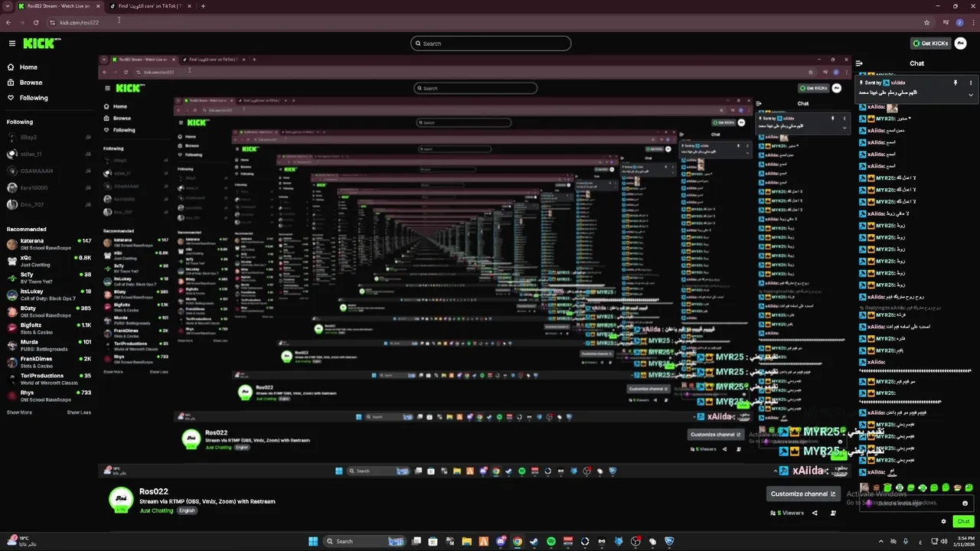Screen dimensions: 980x551
Task: Open recommended channel ItsLukey
Action: pyautogui.click(x=49, y=295)
